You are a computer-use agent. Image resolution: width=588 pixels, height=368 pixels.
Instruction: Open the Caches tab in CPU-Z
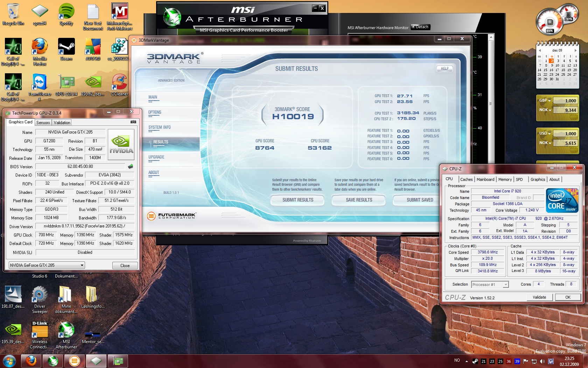(x=466, y=179)
